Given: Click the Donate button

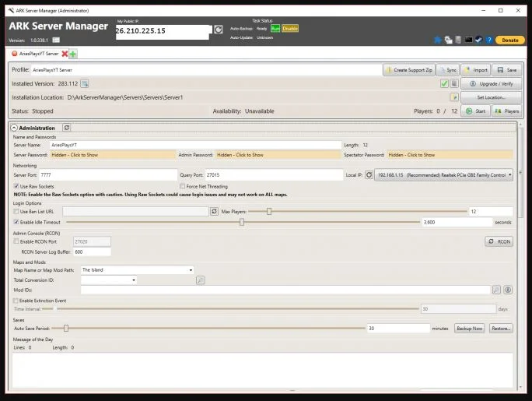Looking at the screenshot, I should 510,40.
